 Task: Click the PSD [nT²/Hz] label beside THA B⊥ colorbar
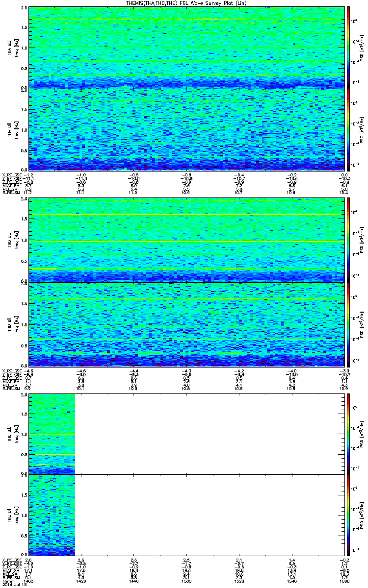point(362,48)
